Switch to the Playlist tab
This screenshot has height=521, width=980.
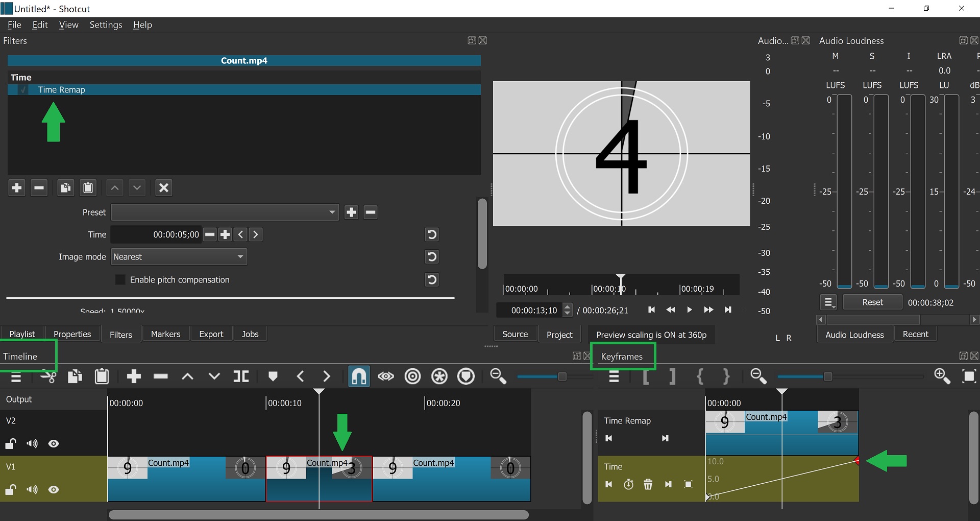(x=22, y=334)
